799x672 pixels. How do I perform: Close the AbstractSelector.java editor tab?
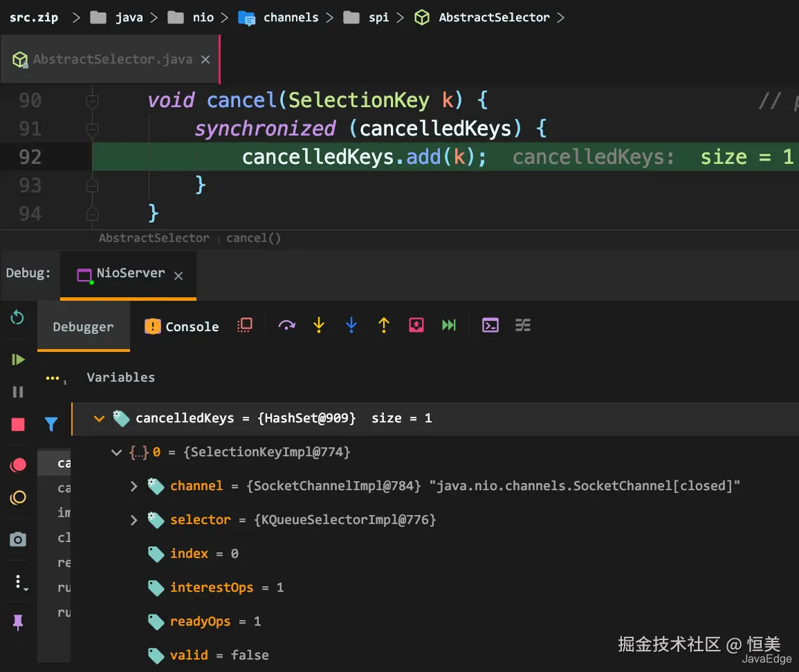click(205, 60)
